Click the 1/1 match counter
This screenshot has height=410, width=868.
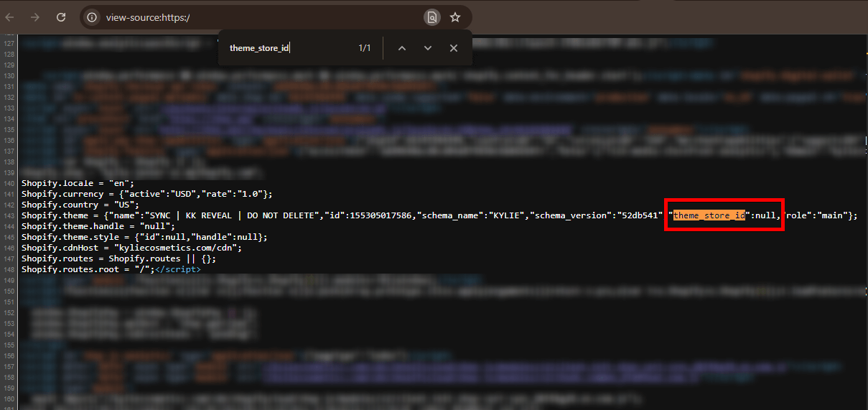(365, 48)
